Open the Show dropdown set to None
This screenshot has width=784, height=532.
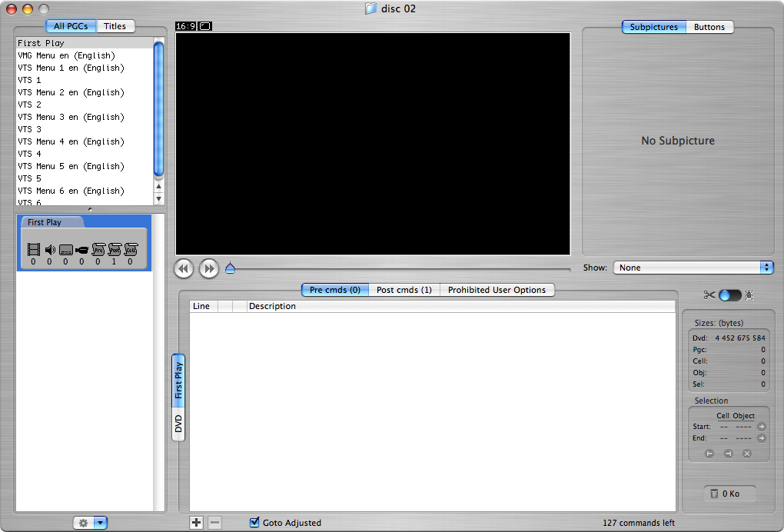(x=693, y=268)
